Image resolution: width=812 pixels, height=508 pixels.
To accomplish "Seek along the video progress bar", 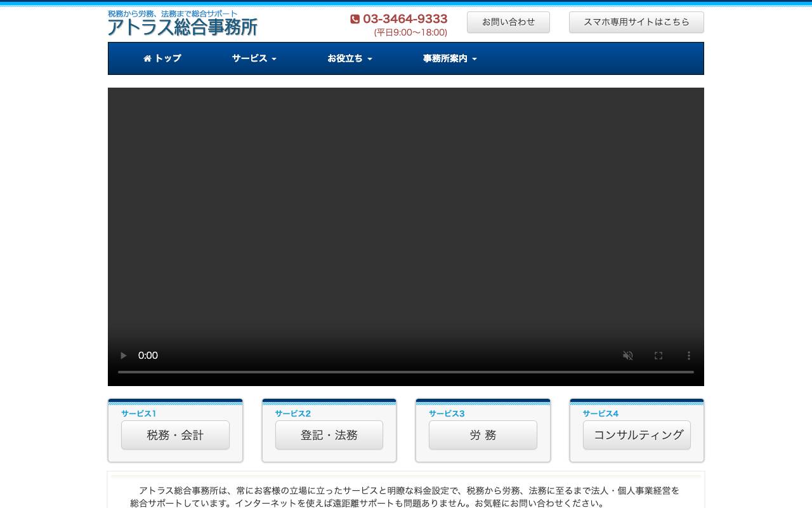I will (406, 371).
